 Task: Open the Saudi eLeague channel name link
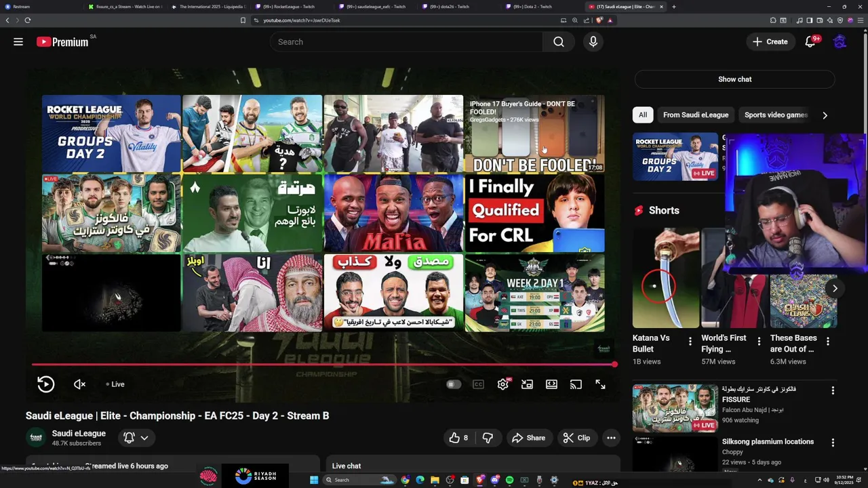click(x=79, y=434)
